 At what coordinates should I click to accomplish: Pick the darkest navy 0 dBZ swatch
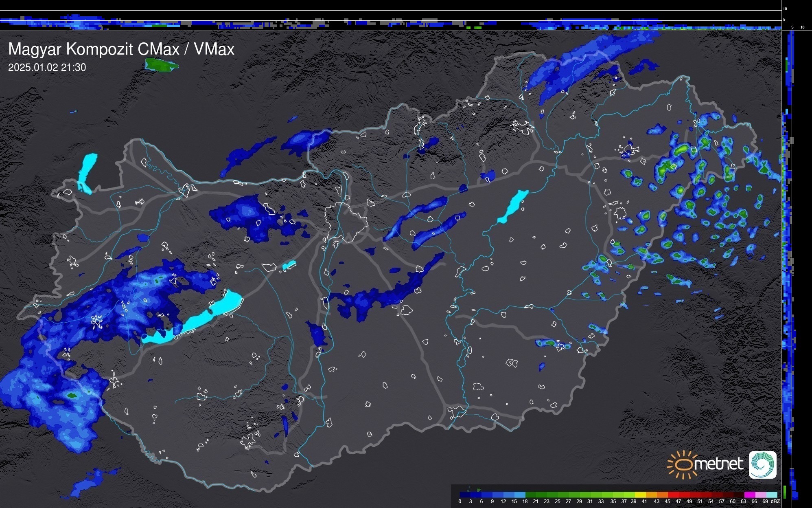(464, 495)
